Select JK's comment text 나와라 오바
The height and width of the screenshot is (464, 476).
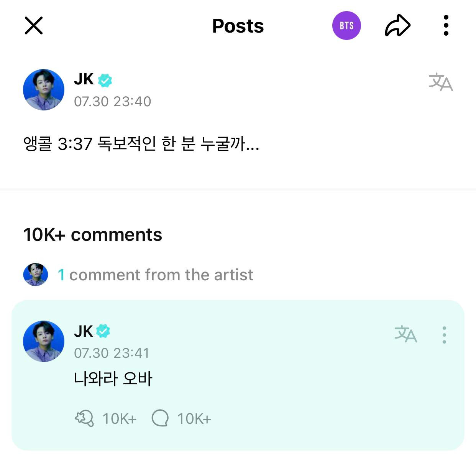pyautogui.click(x=114, y=379)
